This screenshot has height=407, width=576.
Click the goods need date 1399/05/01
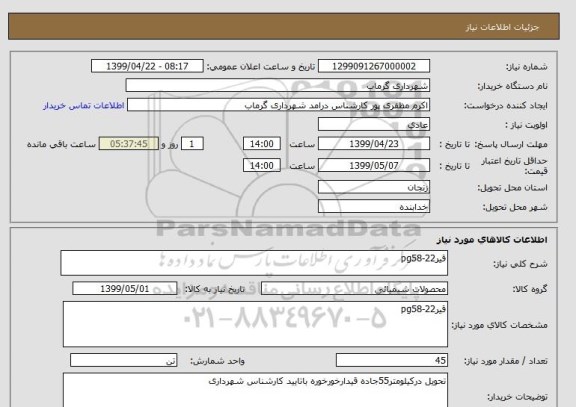click(x=125, y=289)
